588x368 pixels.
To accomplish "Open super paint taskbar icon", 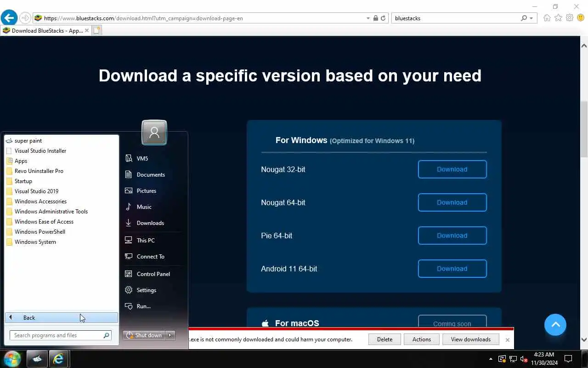I will click(x=37, y=359).
